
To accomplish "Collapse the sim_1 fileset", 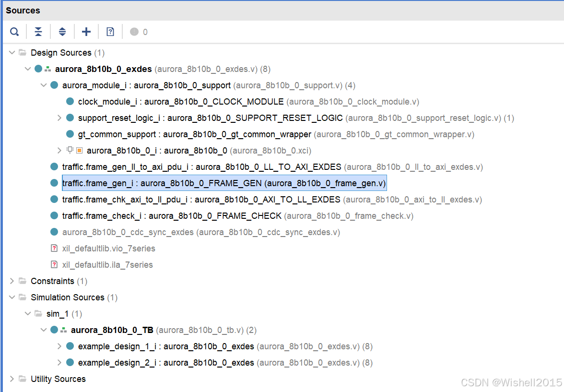I will point(28,313).
